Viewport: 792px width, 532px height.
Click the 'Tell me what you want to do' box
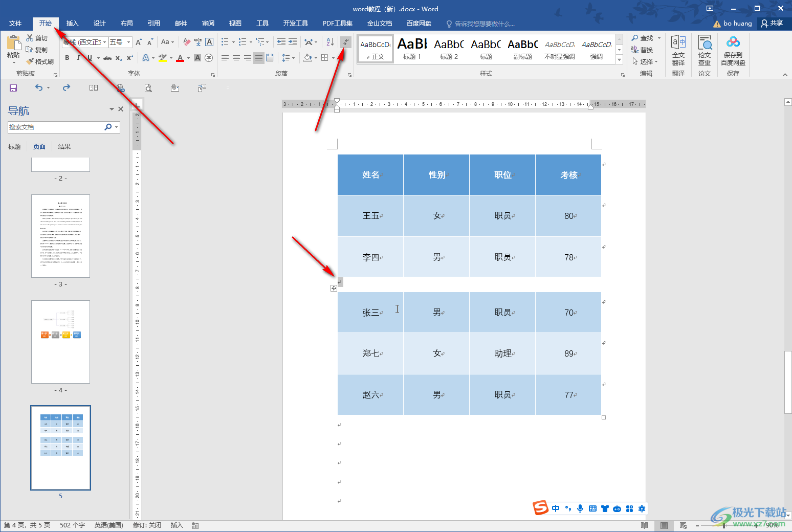click(481, 24)
